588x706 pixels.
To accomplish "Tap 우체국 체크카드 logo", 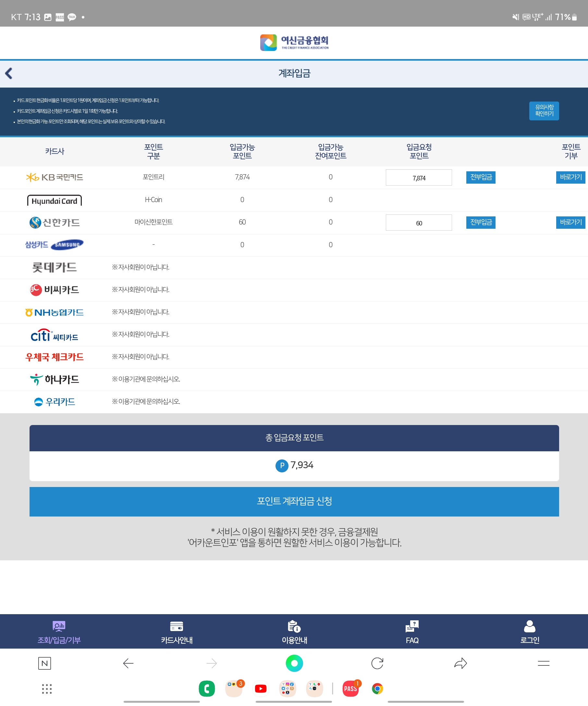I will [x=55, y=357].
